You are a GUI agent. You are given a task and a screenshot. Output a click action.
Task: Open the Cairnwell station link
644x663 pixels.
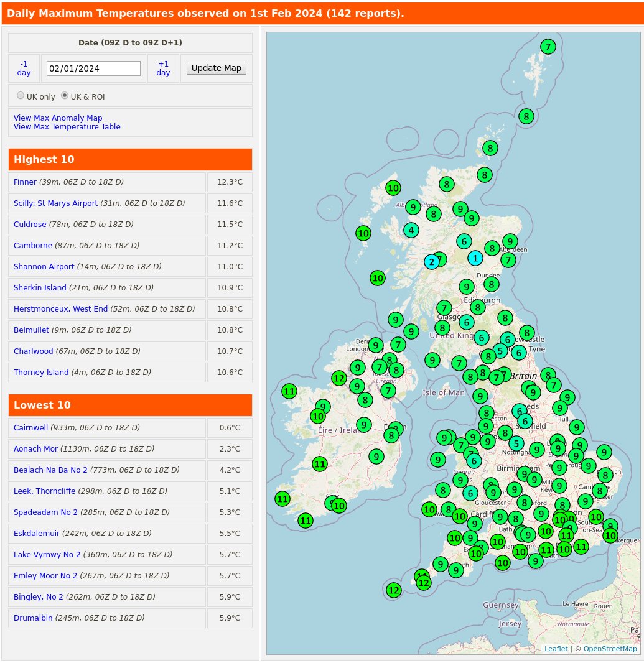[x=30, y=427]
